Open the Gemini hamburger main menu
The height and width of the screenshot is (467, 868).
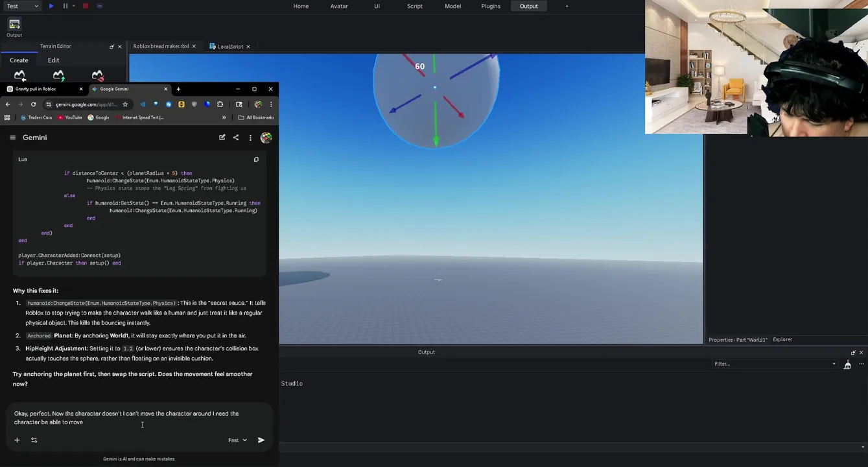coord(12,138)
